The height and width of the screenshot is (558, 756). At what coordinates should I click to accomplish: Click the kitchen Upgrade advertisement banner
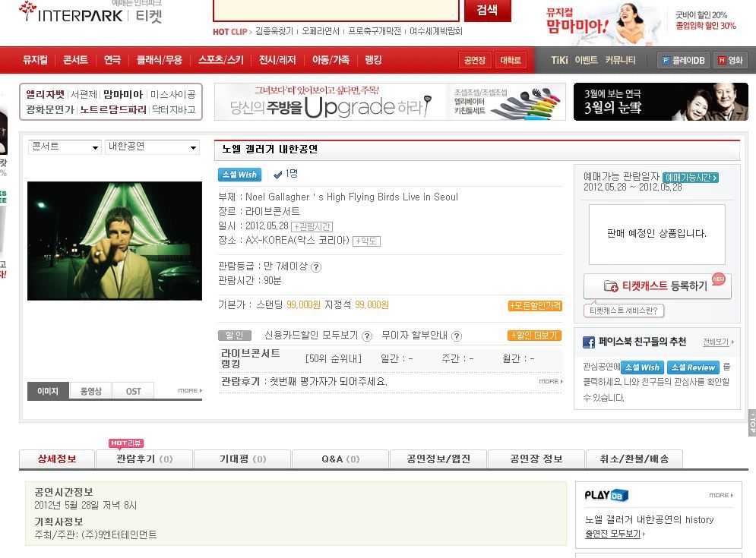coord(390,102)
